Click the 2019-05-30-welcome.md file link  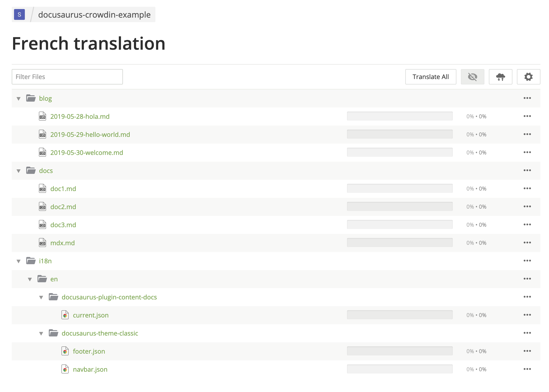point(87,152)
